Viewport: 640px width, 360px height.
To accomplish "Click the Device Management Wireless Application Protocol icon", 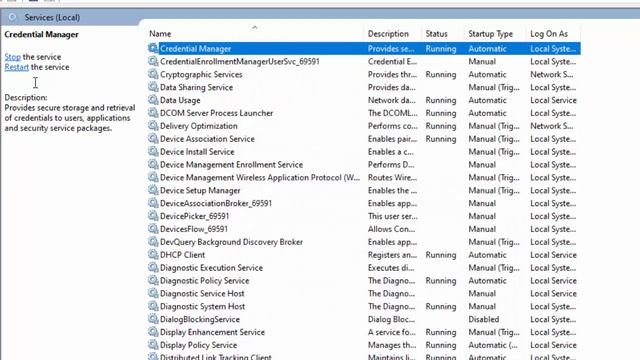I will click(x=153, y=177).
